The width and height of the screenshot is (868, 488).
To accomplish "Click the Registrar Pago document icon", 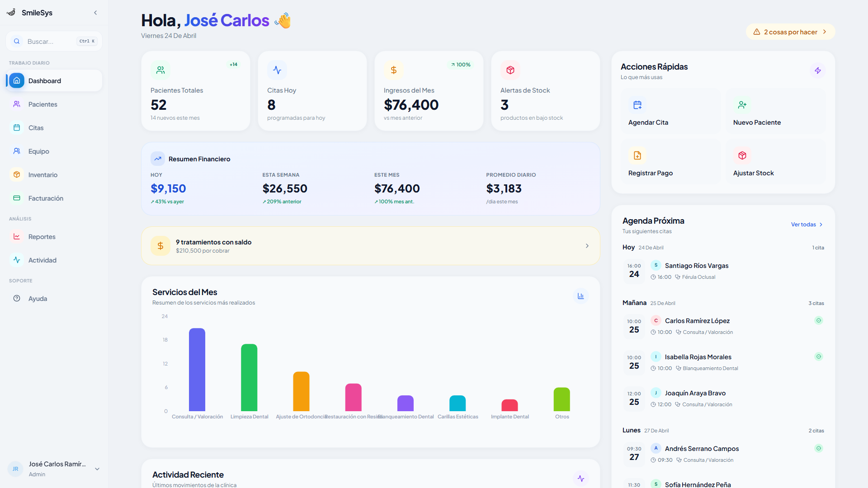I will pos(637,155).
